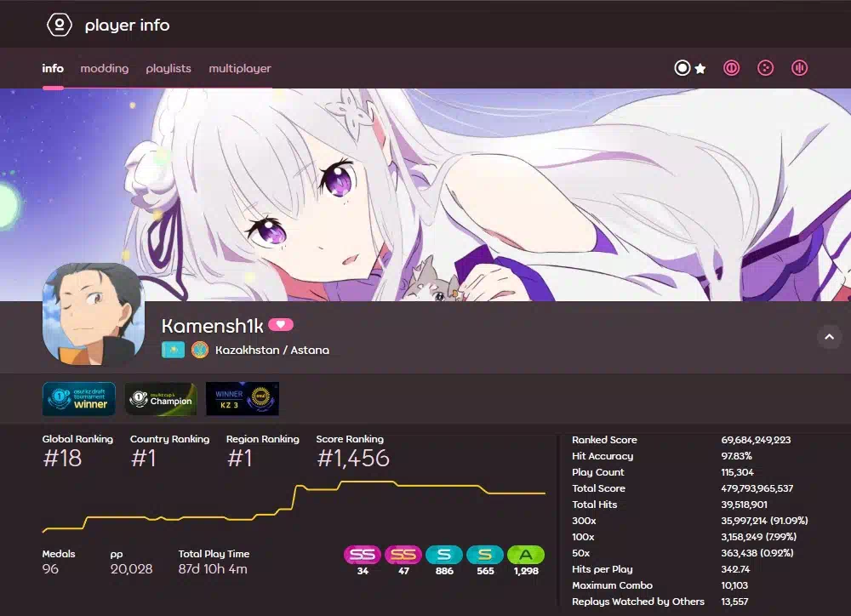Switch to the multiplayer tab
Screen dimensions: 851x616
pyautogui.click(x=240, y=68)
